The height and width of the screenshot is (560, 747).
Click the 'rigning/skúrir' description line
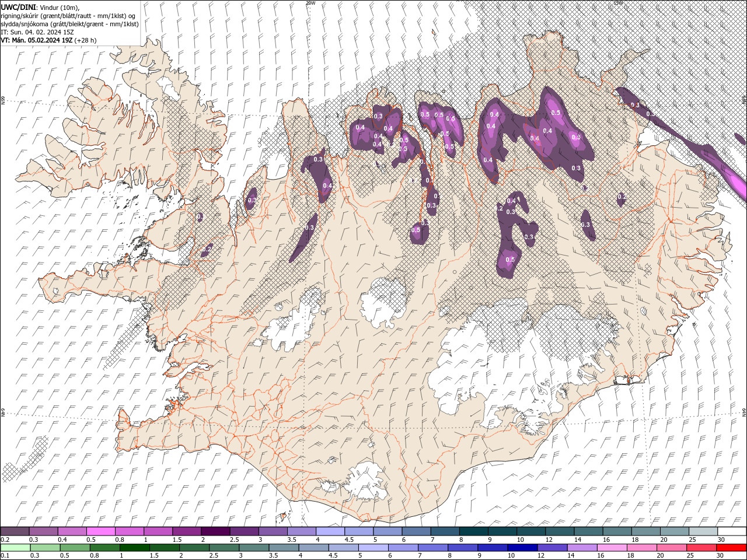[x=68, y=16]
